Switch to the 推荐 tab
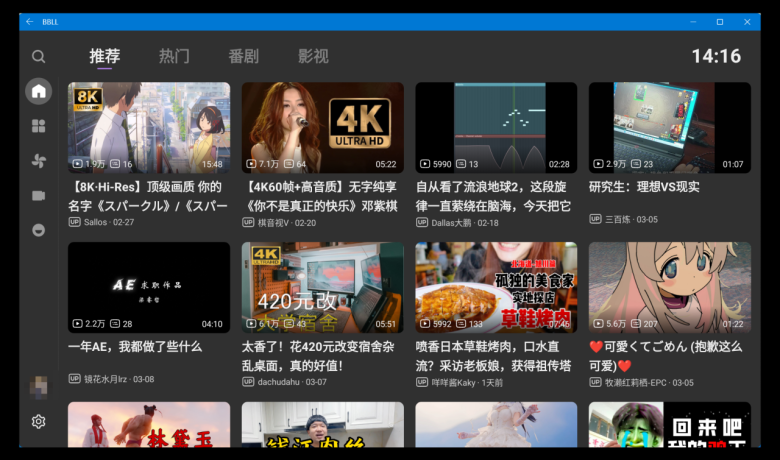 point(104,57)
